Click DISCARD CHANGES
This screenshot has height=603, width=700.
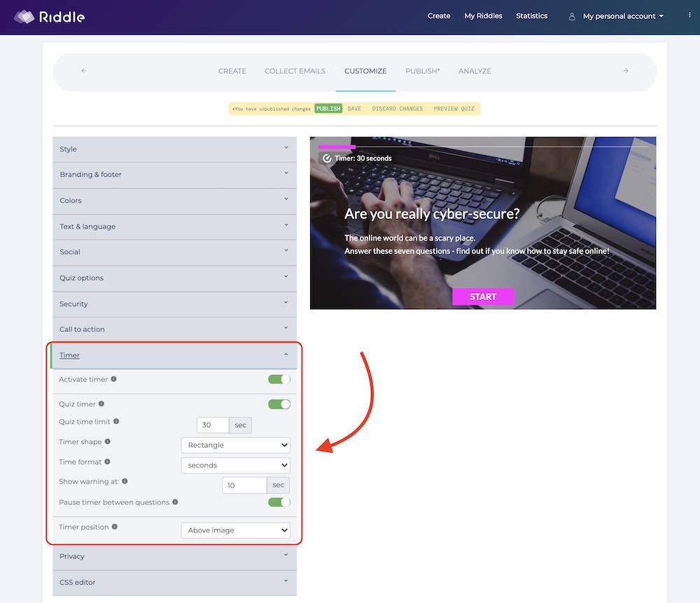click(398, 108)
